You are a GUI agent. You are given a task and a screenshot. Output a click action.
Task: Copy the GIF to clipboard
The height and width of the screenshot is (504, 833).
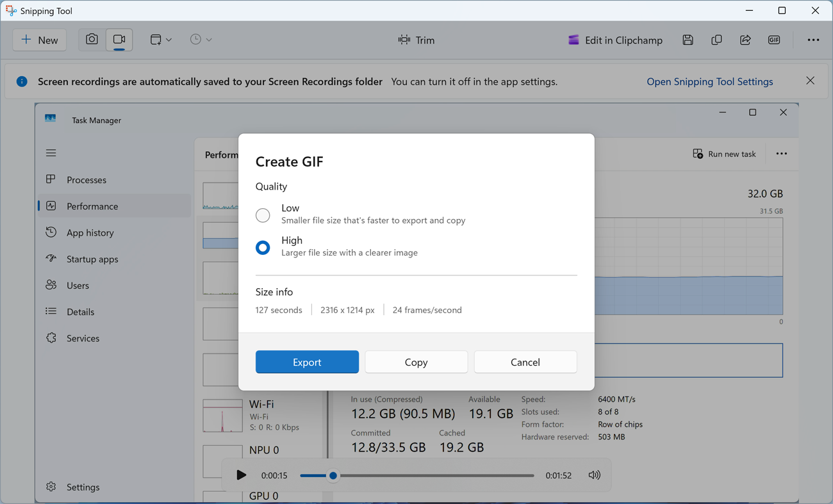[x=416, y=362]
